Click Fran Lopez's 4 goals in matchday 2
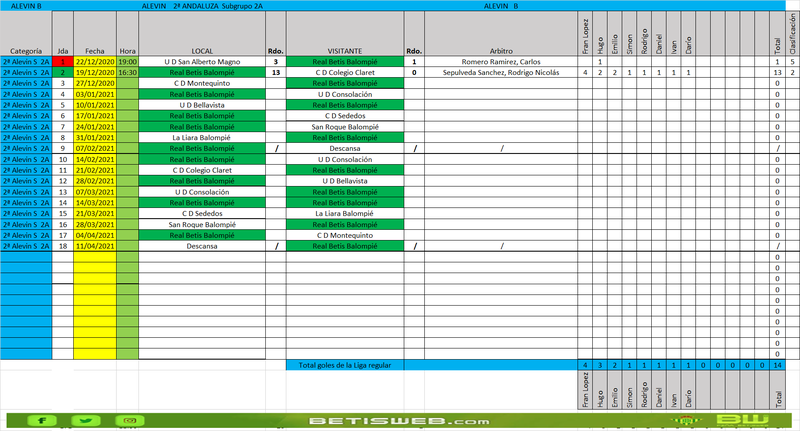The width and height of the screenshot is (800, 431). click(x=585, y=72)
